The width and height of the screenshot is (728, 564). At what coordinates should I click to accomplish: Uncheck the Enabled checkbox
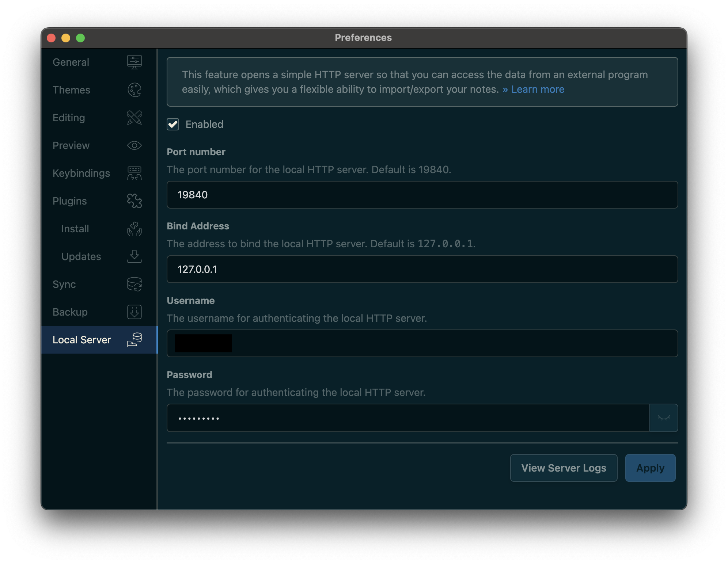173,124
